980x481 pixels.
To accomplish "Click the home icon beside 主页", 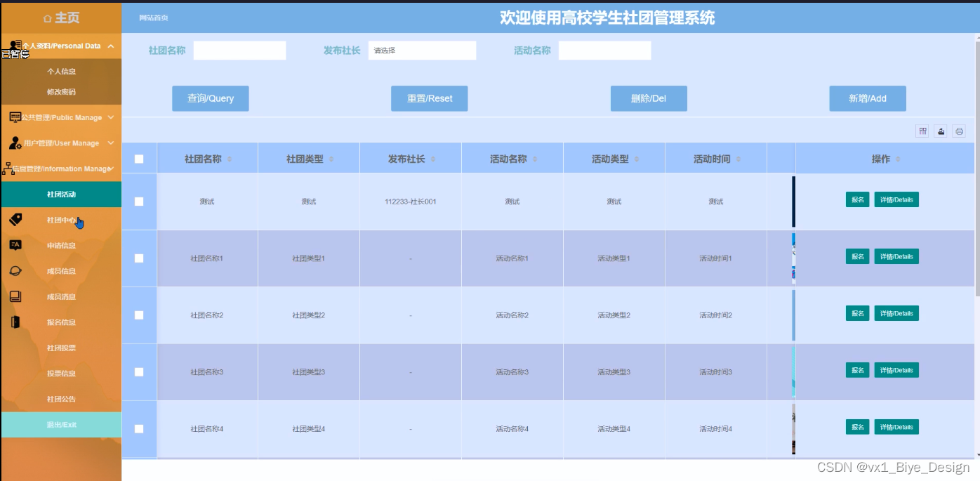I will pos(48,18).
